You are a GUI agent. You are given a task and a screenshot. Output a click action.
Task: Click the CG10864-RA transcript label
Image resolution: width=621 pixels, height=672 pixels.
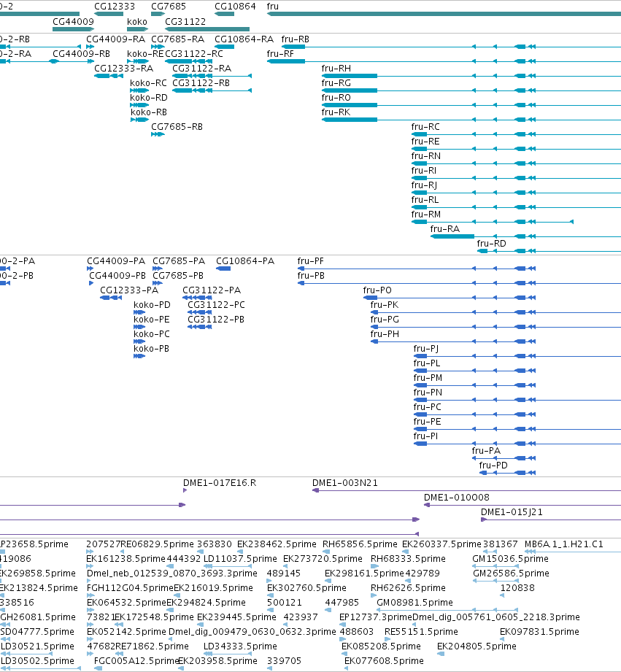click(244, 39)
